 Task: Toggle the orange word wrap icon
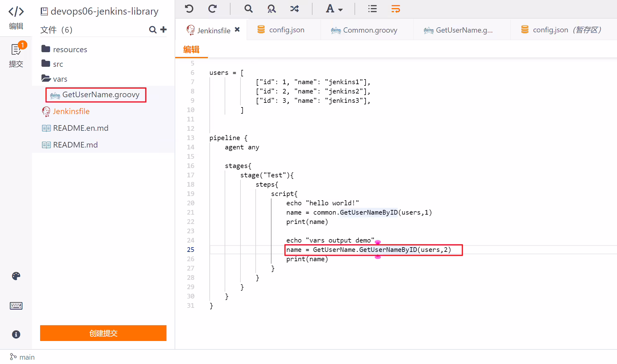395,9
